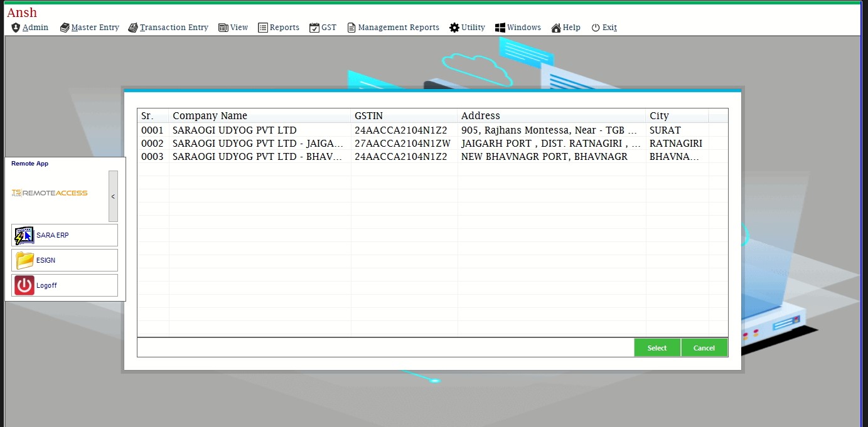Open the ESIGN folder shortcut
Viewport: 868px width, 427px height.
[x=64, y=260]
